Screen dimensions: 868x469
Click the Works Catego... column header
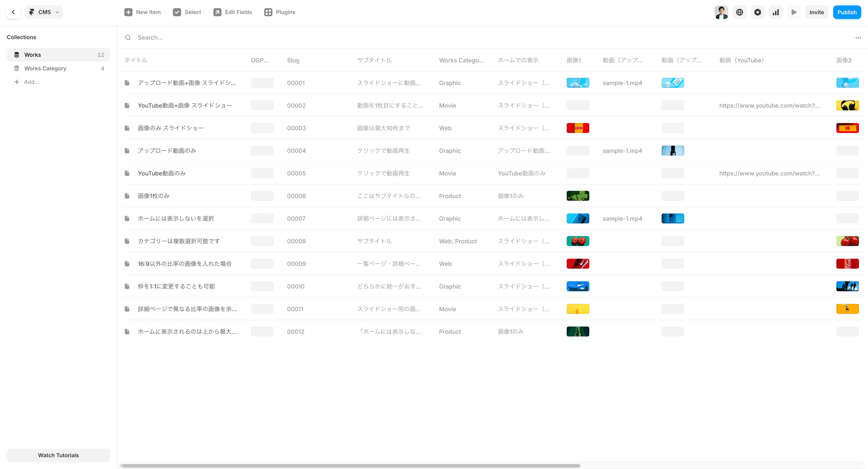point(462,60)
